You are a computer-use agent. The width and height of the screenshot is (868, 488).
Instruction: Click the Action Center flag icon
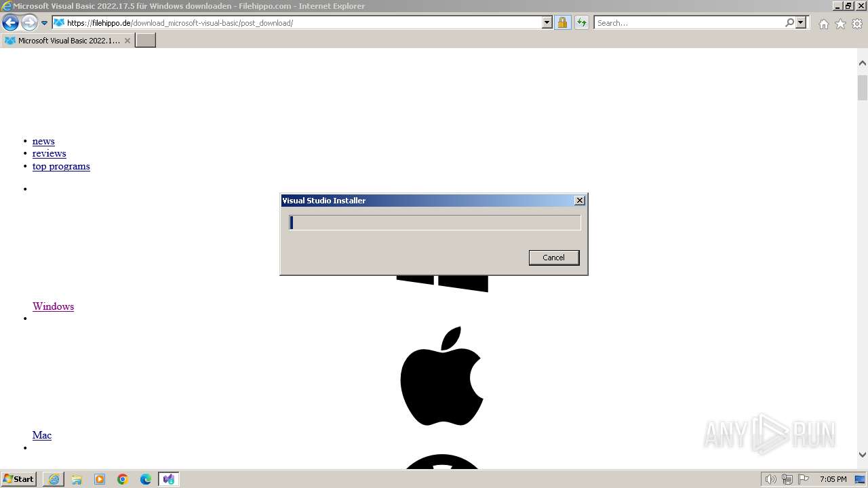click(x=804, y=479)
